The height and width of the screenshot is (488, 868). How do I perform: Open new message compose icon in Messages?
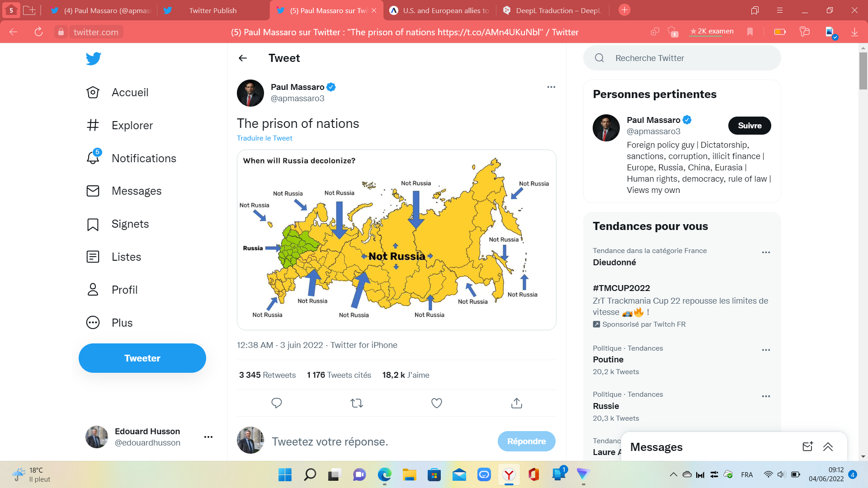point(807,447)
